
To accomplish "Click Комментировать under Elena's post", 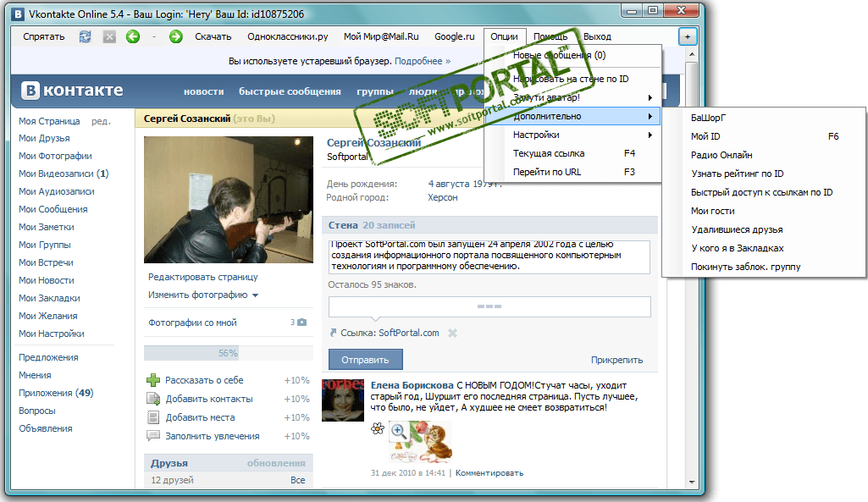I will (489, 472).
